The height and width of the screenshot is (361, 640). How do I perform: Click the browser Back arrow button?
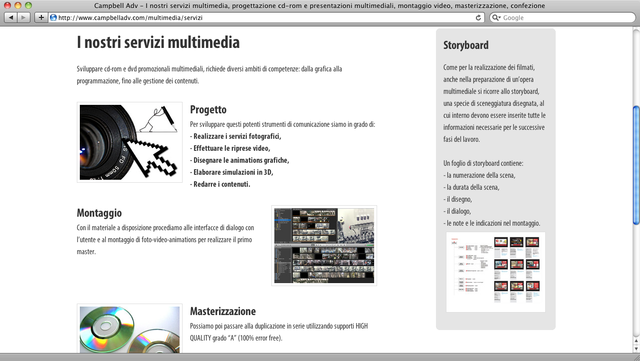pyautogui.click(x=11, y=18)
